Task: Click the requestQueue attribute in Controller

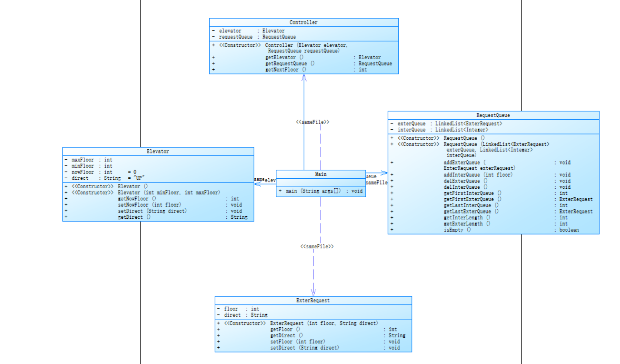Action: click(236, 37)
